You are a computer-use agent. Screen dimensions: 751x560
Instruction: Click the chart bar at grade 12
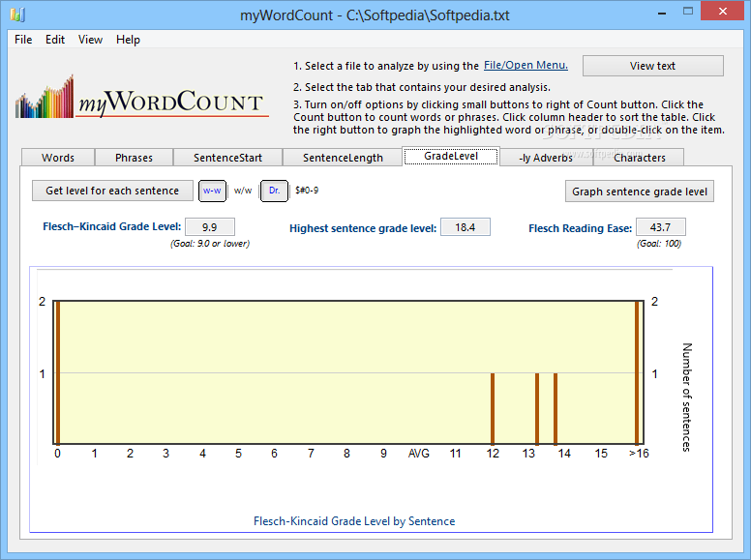(x=493, y=408)
